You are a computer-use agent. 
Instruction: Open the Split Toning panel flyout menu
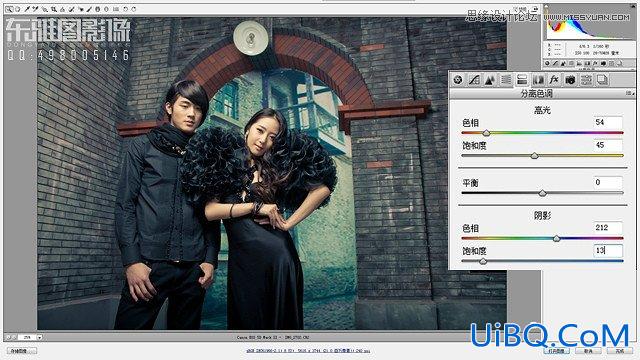click(630, 93)
